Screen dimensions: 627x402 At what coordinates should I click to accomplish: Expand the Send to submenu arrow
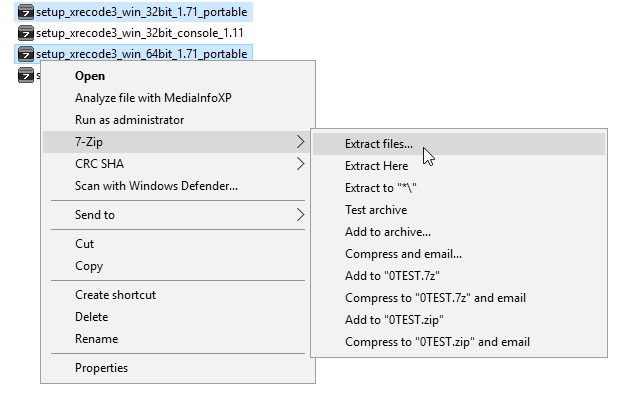coord(301,215)
